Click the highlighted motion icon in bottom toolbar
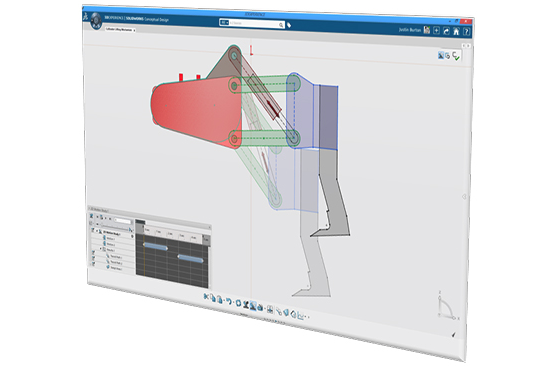The height and width of the screenshot is (366, 555). tap(253, 306)
